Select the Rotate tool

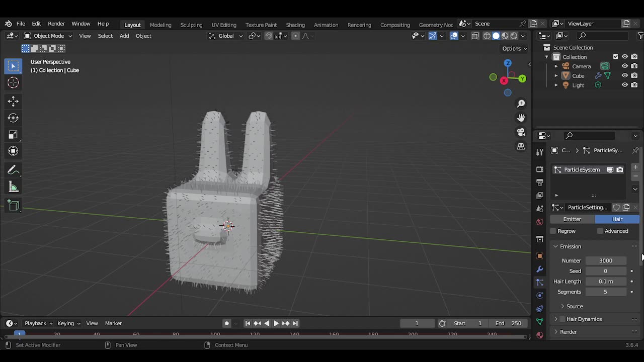pos(13,118)
